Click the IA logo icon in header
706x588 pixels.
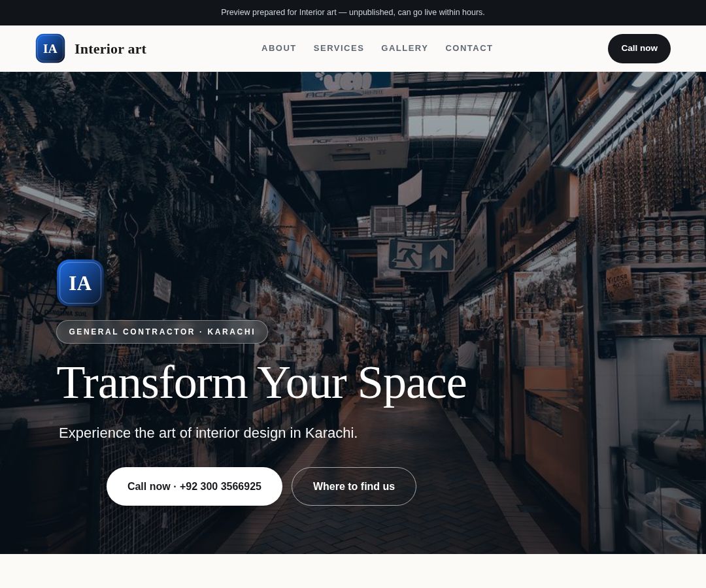pos(50,48)
